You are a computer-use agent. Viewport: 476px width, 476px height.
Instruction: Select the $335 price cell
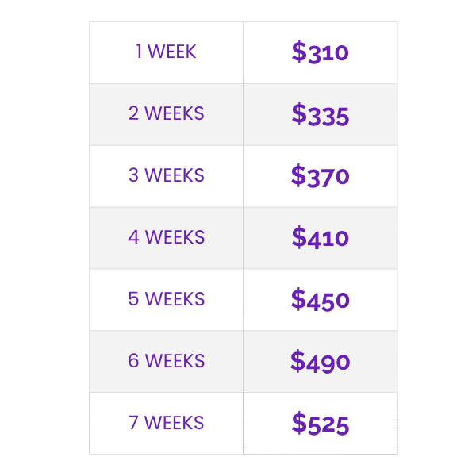pyautogui.click(x=320, y=114)
